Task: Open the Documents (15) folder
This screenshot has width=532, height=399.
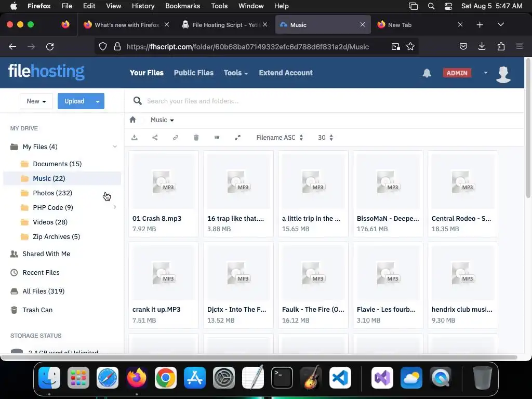Action: [57, 164]
